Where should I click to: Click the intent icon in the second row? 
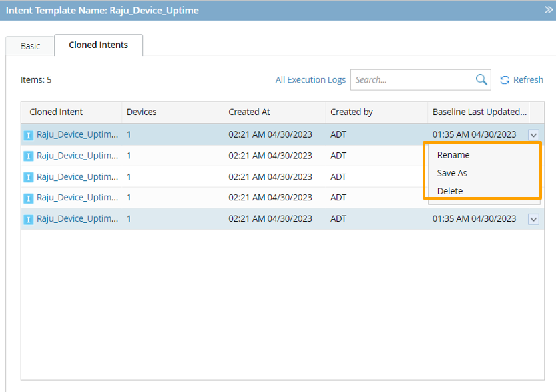(28, 156)
